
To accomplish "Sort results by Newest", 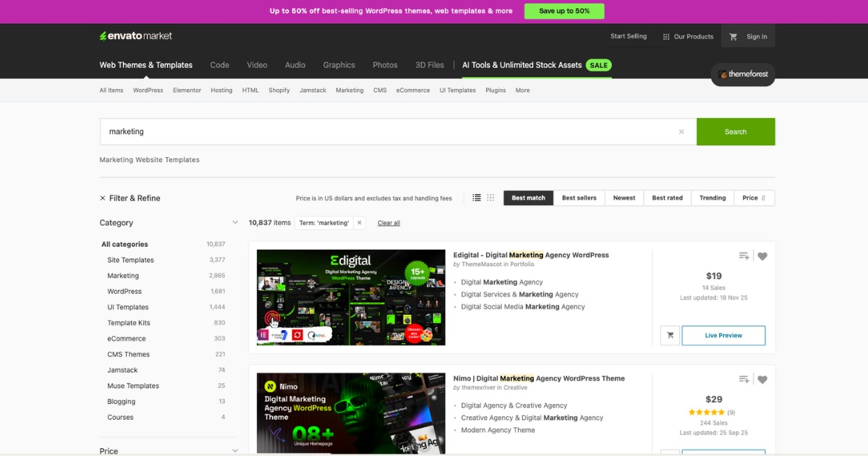I will (x=624, y=197).
